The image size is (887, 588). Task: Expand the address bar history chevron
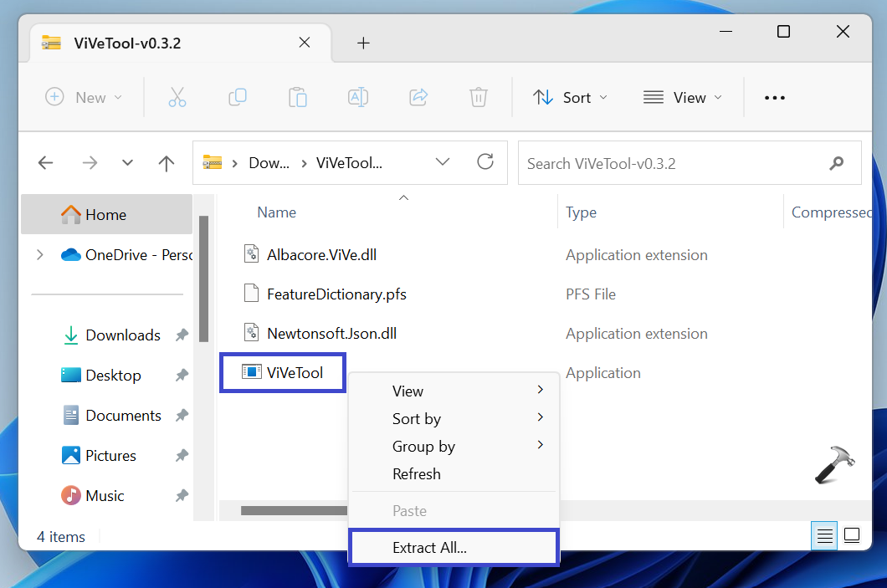pos(443,162)
